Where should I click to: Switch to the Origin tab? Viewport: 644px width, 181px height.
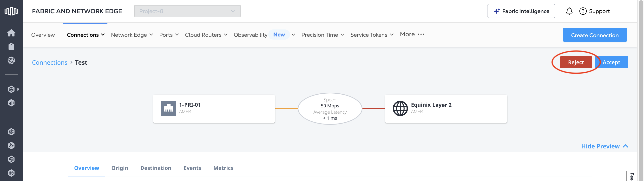point(119,168)
